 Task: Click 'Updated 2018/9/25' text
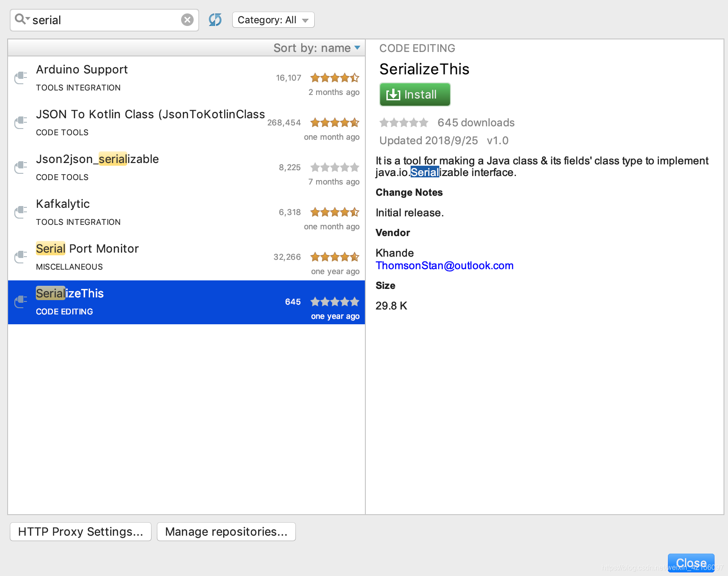click(x=429, y=141)
